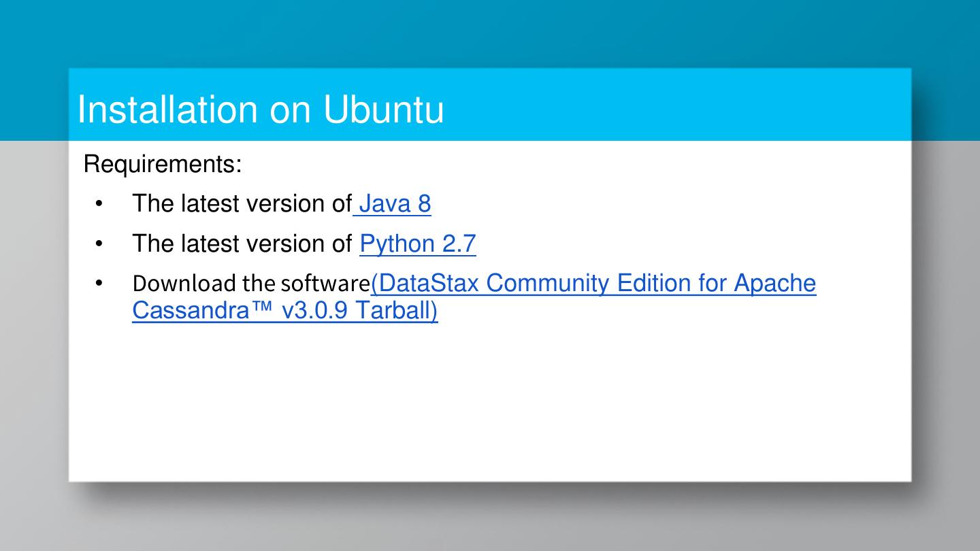Click the "Requirements:" heading text
Viewport: 980px width, 551px height.
click(x=163, y=164)
